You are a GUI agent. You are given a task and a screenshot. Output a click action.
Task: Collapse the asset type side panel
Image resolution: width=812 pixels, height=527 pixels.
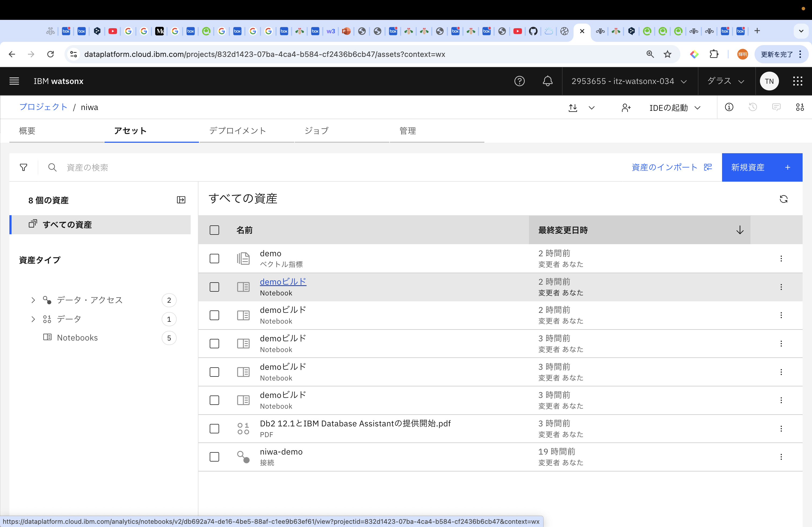click(181, 200)
